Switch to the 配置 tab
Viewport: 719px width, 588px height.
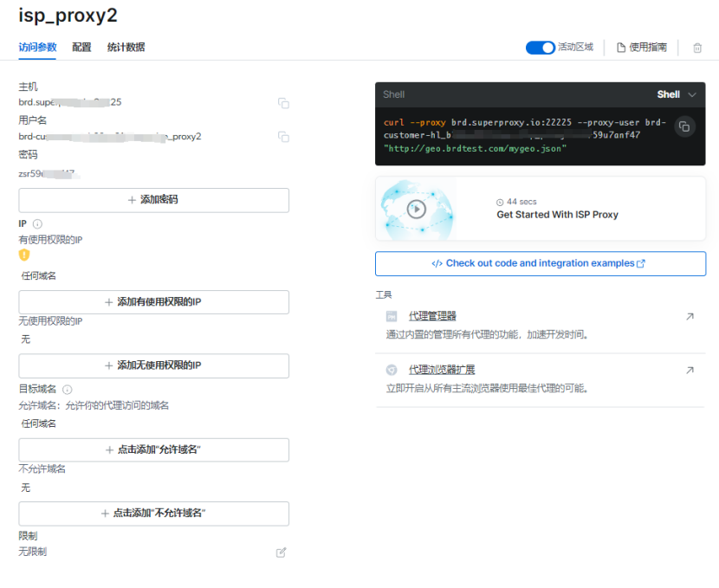tap(81, 48)
